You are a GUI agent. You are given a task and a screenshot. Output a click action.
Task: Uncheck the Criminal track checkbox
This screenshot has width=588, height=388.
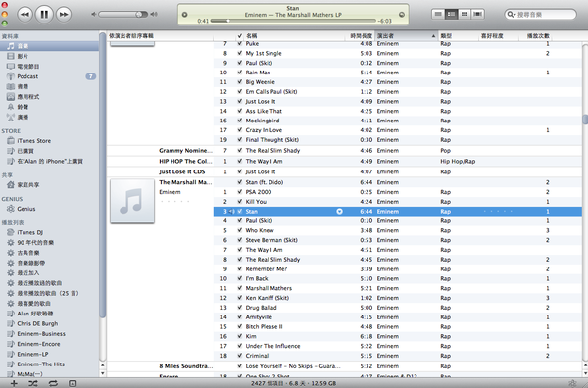tap(240, 356)
